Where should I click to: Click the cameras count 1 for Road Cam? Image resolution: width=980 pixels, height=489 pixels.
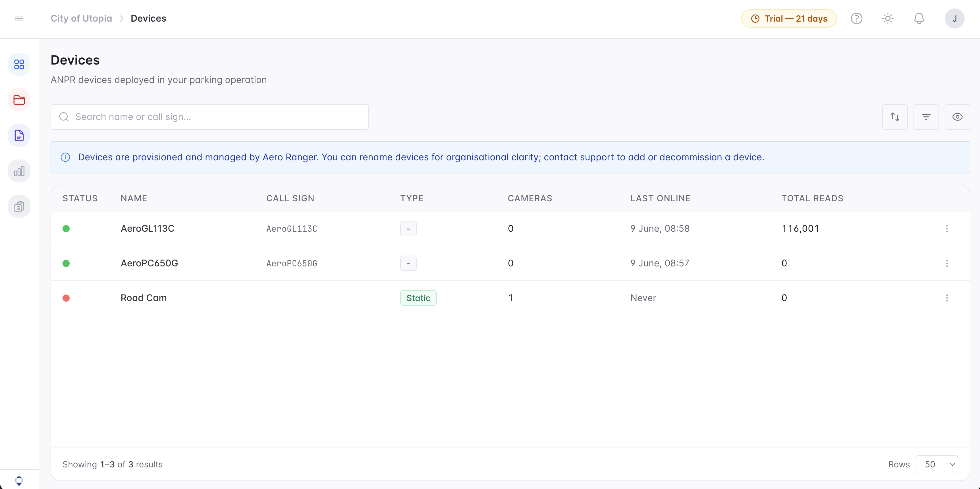coord(510,298)
